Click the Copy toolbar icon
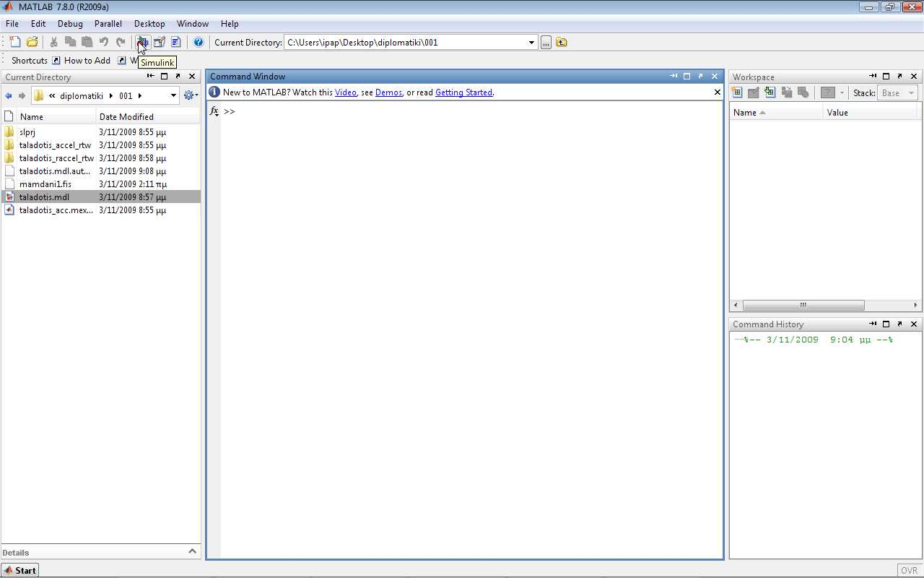924x578 pixels. coord(70,43)
